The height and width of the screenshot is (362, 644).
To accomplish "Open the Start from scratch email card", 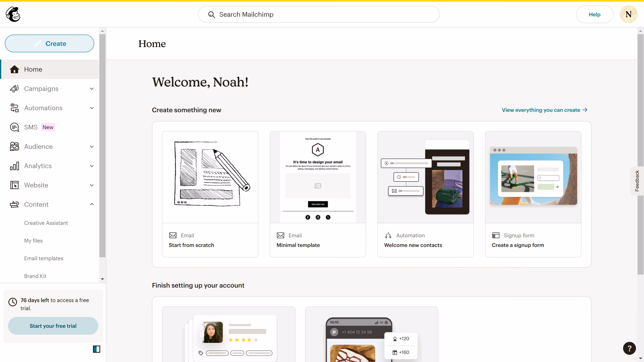I will [210, 194].
